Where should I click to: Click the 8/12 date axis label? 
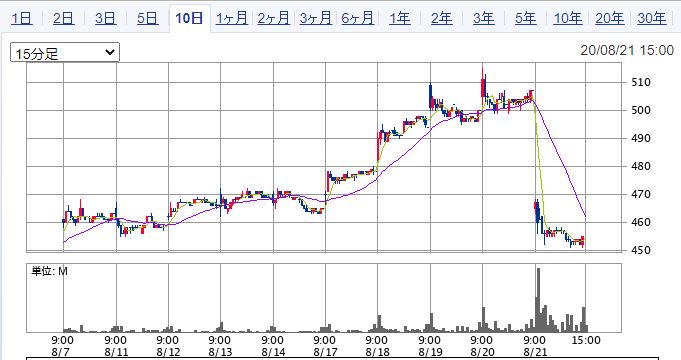[169, 352]
